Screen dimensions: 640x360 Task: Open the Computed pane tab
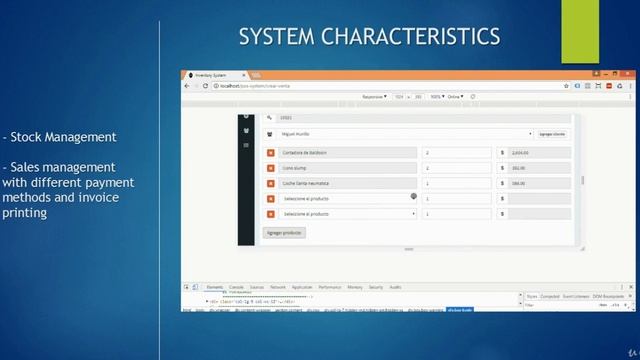tap(550, 296)
